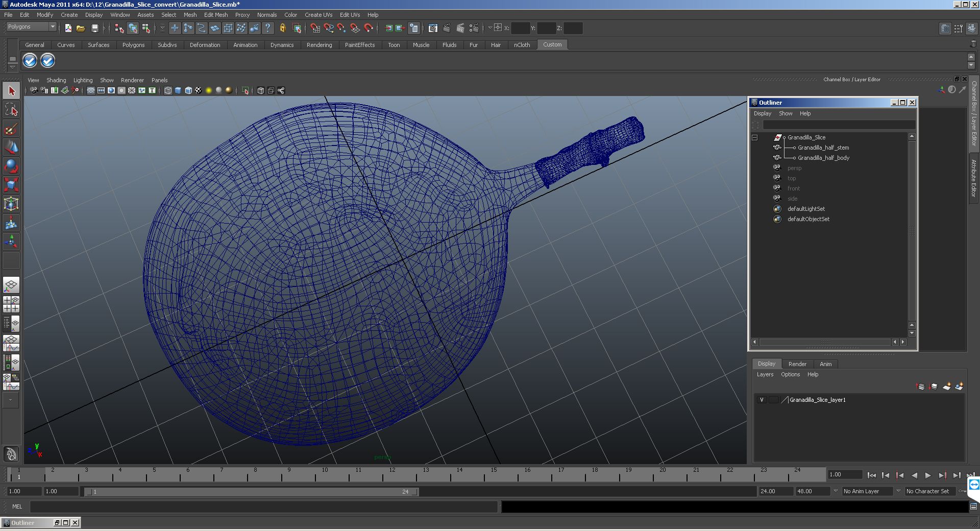Activate the Lasso select tool

tap(11, 110)
